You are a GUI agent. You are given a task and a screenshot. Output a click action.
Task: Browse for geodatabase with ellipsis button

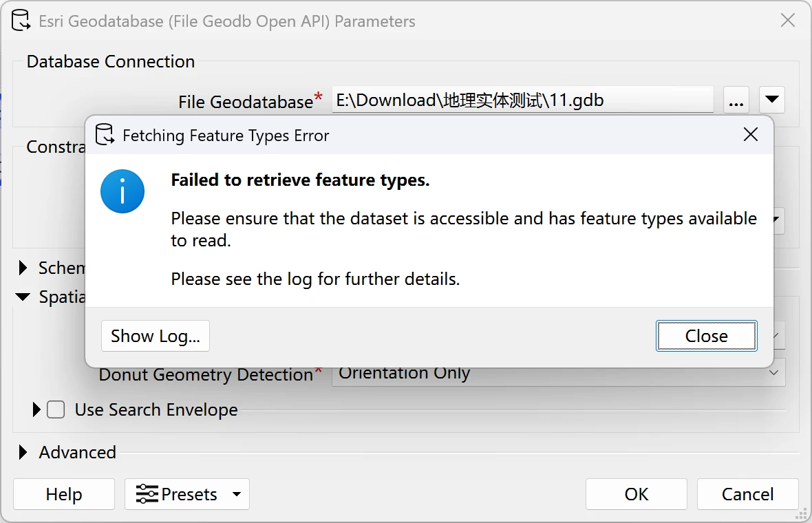[x=736, y=100]
